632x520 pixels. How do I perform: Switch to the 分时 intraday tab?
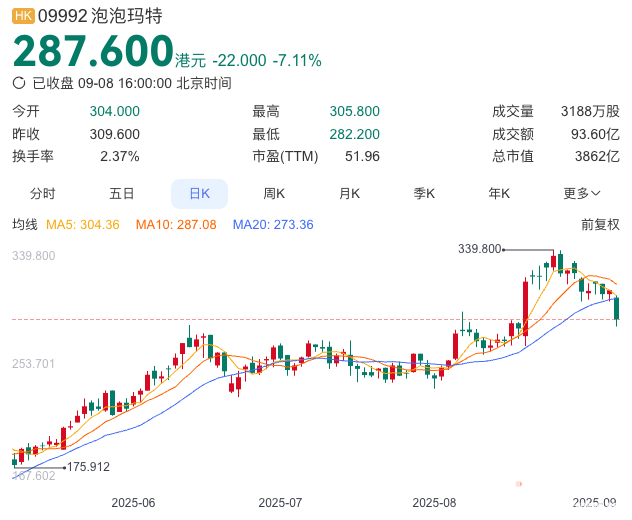coord(42,193)
